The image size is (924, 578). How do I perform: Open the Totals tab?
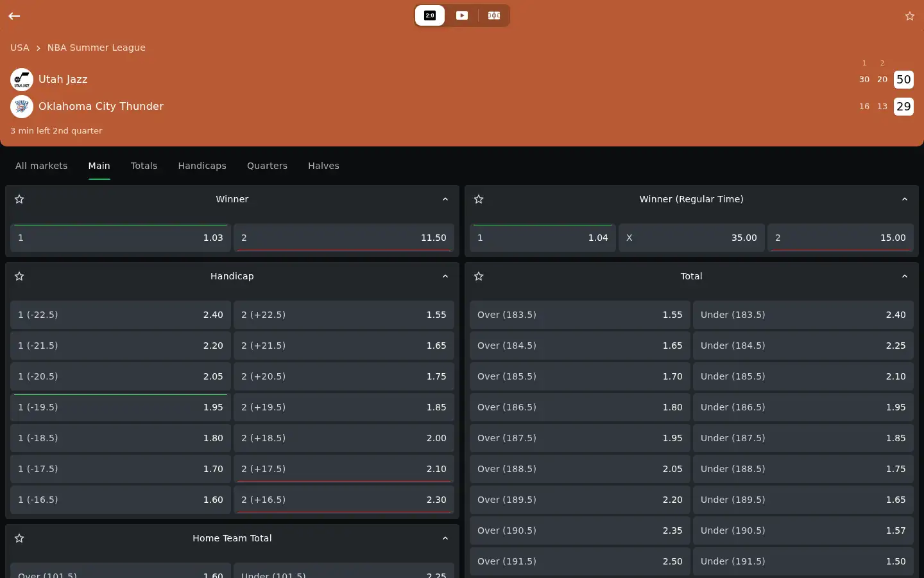(144, 166)
